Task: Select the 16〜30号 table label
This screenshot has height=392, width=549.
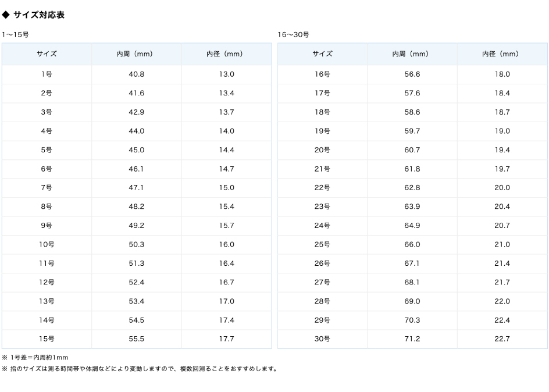Action: 290,33
